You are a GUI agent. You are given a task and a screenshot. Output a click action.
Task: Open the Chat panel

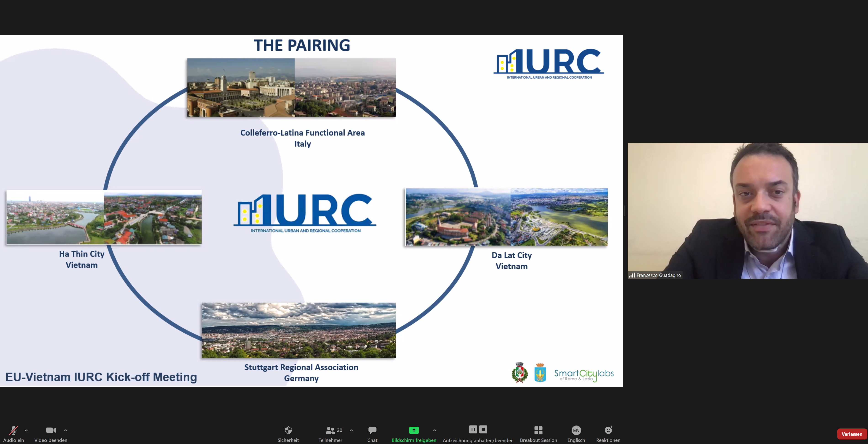tap(372, 430)
